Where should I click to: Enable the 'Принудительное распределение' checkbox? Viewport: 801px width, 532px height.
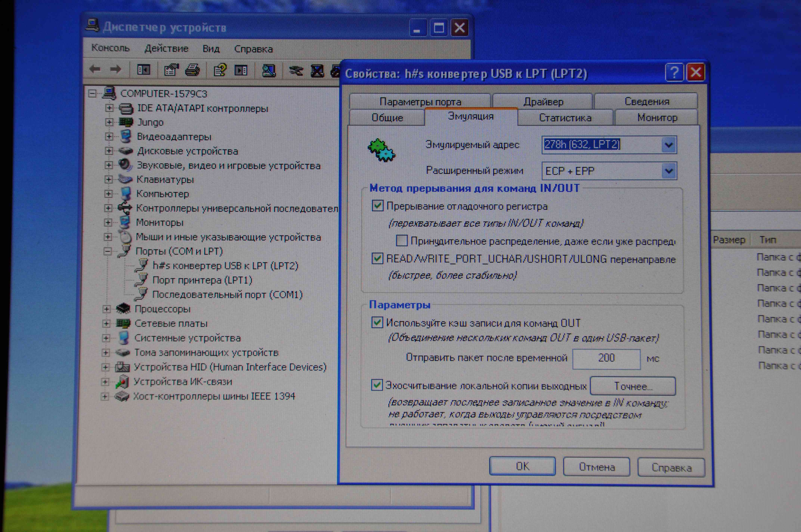[402, 241]
